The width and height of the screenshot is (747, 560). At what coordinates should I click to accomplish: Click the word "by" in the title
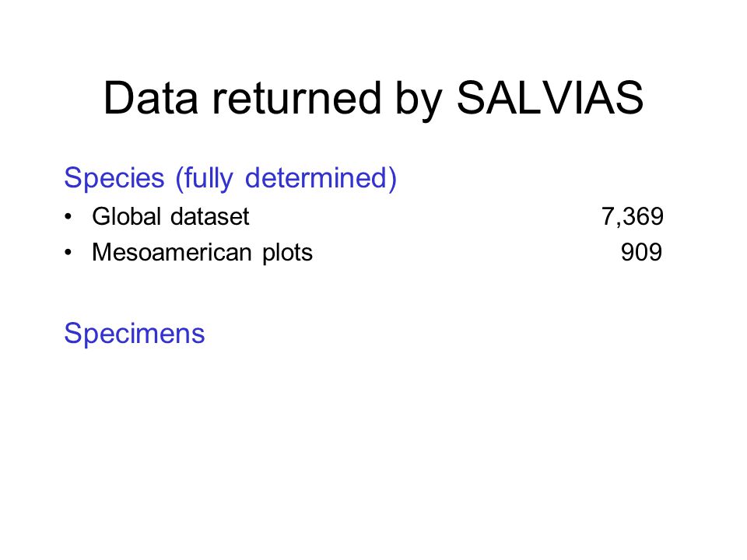[x=419, y=102]
